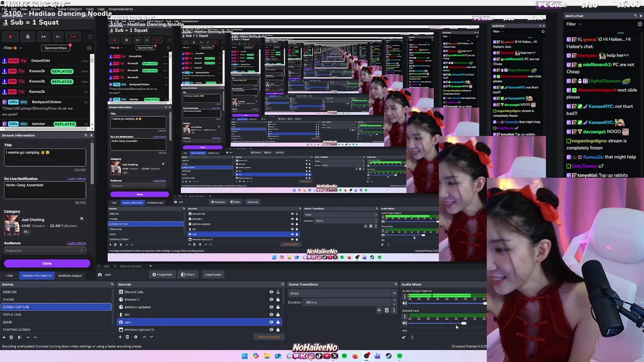Open the Scene Collection menu
Screen dimensions: 644x362
click(70, 9)
